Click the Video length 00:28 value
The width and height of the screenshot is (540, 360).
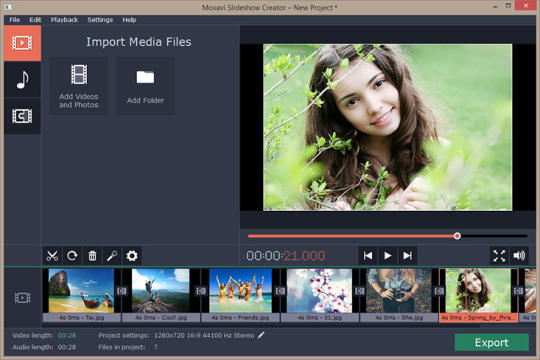[67, 335]
